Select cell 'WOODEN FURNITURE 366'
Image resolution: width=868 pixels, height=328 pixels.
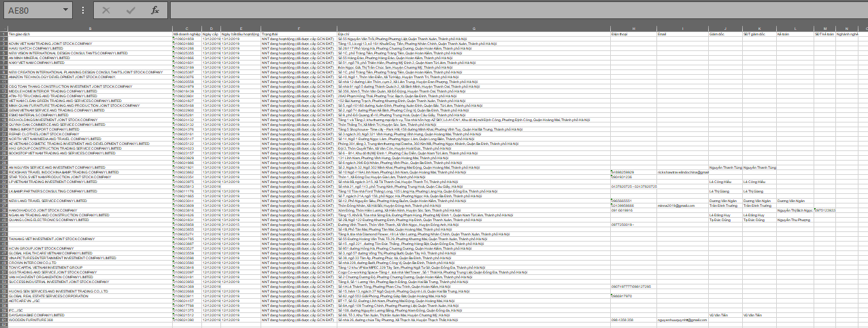(90, 321)
